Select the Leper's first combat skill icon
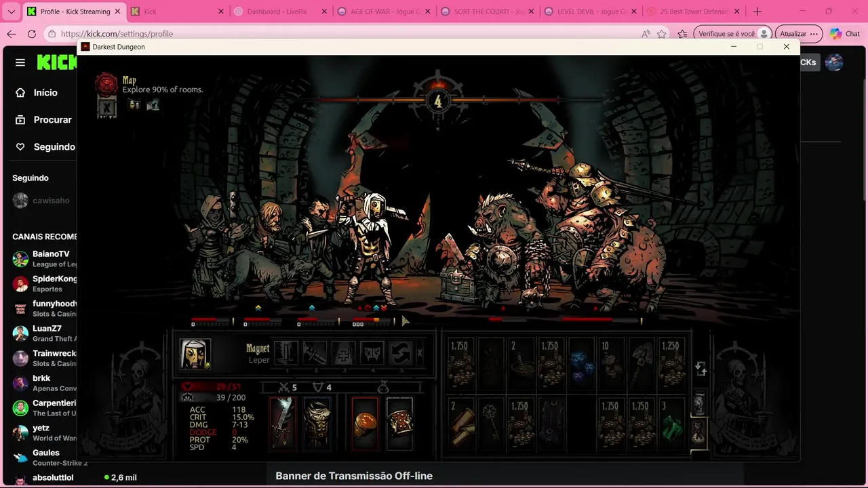Image resolution: width=868 pixels, height=488 pixels. pyautogui.click(x=287, y=353)
